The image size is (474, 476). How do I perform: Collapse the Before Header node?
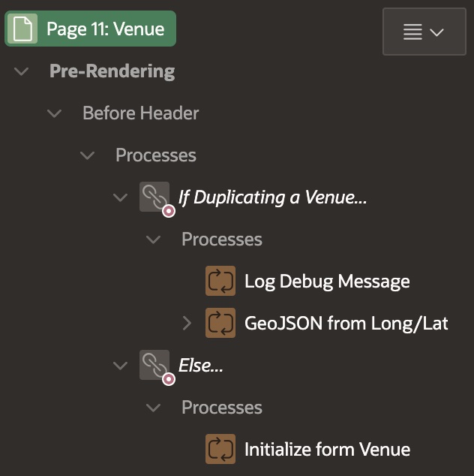point(55,113)
